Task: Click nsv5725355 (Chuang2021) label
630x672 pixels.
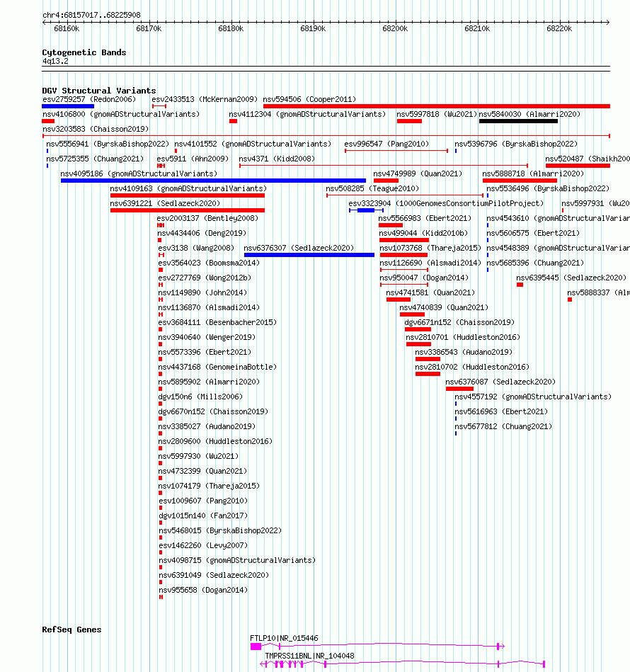Action: 95,159
